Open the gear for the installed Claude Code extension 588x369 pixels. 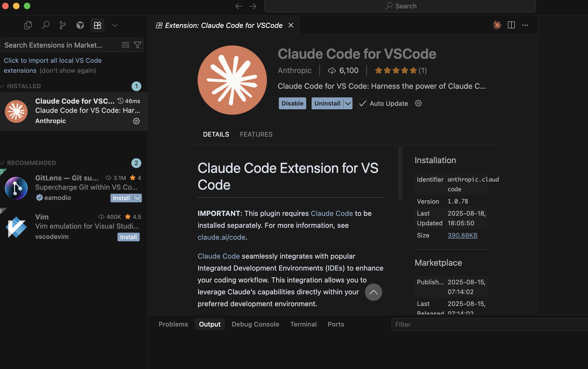[x=136, y=121]
